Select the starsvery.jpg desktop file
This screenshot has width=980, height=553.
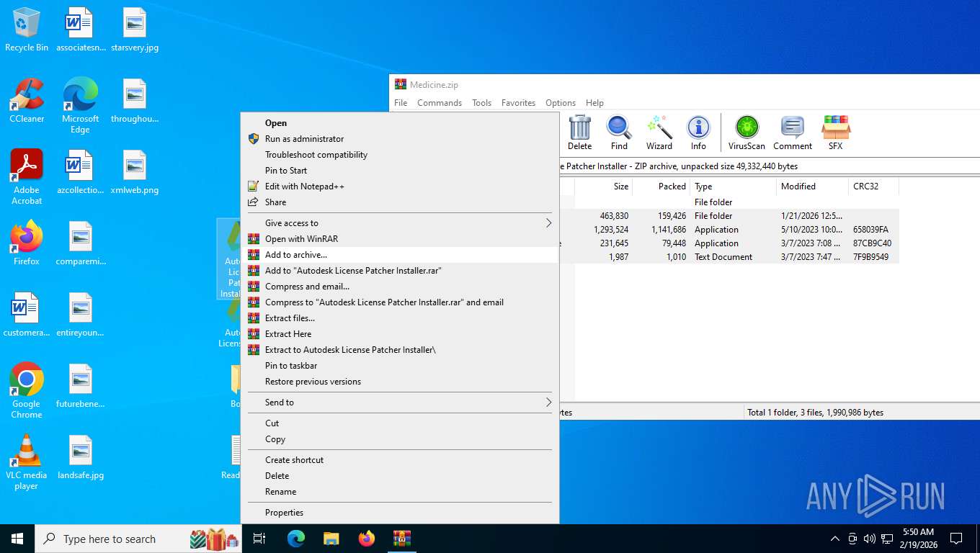tap(135, 30)
